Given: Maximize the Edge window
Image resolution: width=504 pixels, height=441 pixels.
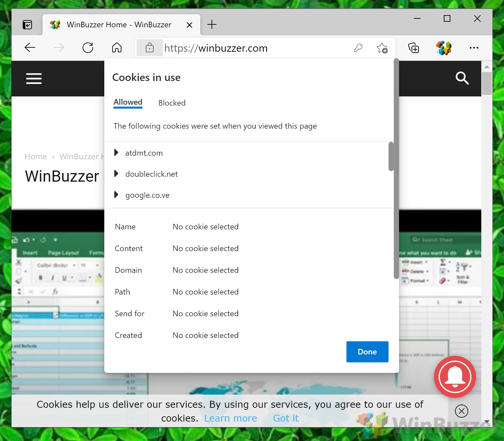Looking at the screenshot, I should point(447,18).
